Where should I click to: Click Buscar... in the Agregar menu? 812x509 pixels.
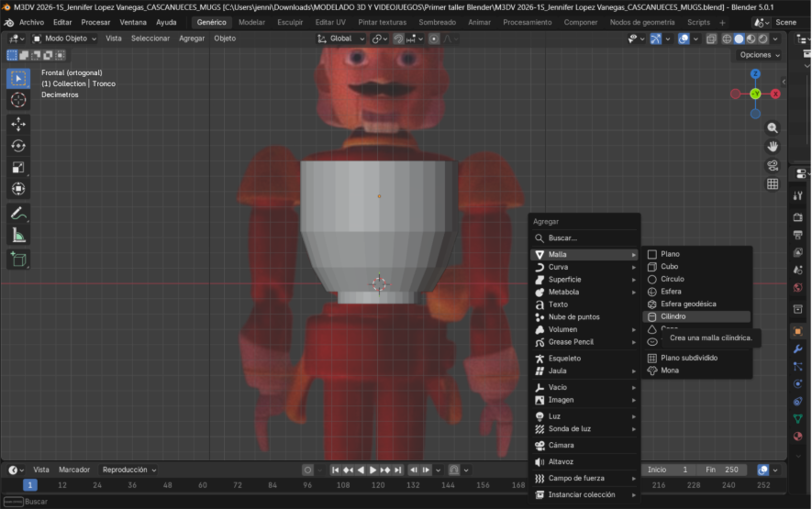tap(562, 238)
